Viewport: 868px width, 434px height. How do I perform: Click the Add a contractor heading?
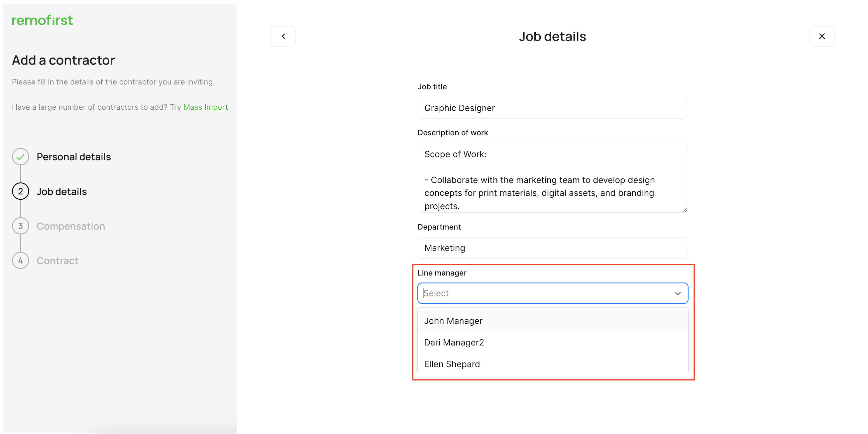pyautogui.click(x=63, y=60)
